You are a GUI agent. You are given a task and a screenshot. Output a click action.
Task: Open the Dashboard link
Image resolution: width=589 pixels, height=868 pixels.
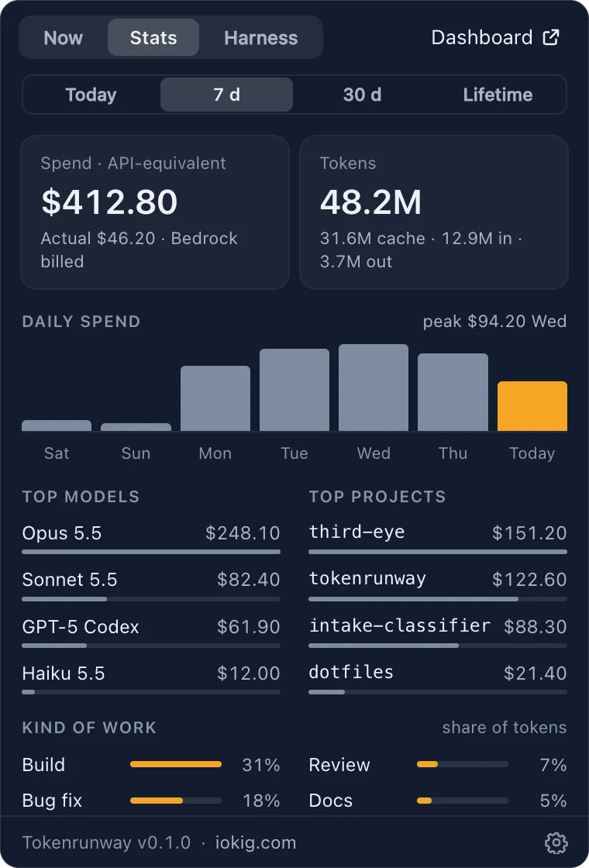(x=495, y=37)
